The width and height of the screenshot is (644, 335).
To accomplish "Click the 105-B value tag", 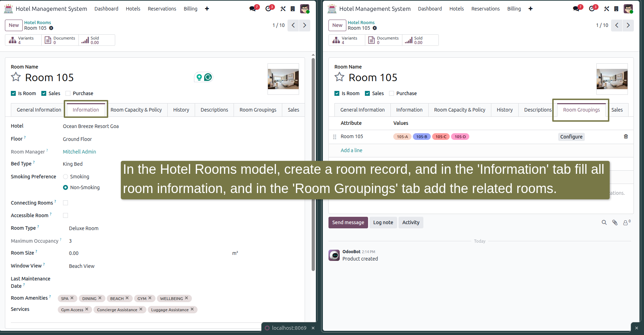I will point(422,137).
